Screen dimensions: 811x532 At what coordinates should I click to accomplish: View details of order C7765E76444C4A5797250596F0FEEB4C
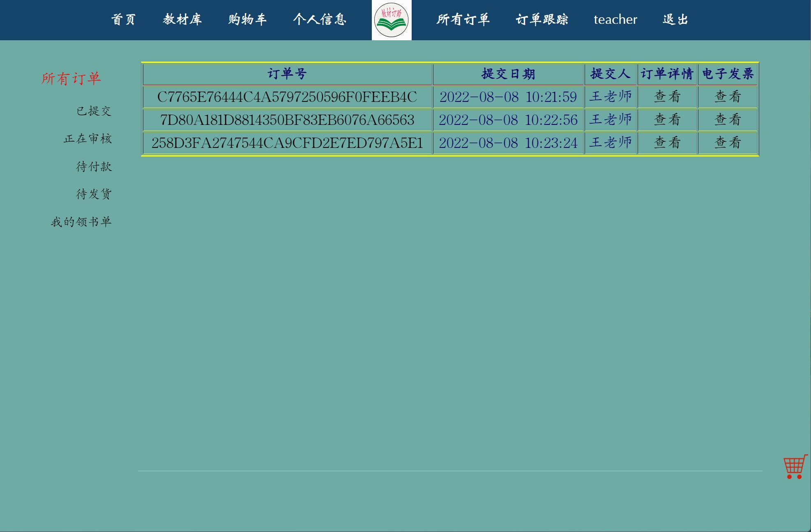tap(666, 97)
